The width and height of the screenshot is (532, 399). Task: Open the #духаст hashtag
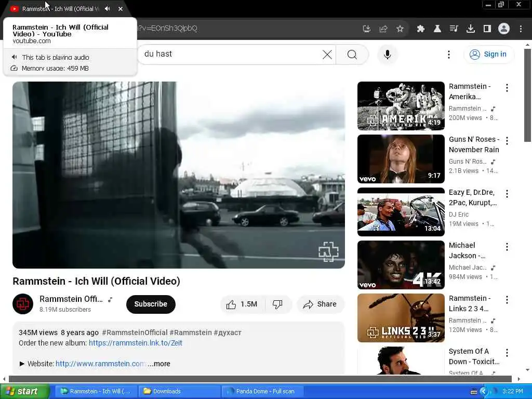click(x=228, y=332)
